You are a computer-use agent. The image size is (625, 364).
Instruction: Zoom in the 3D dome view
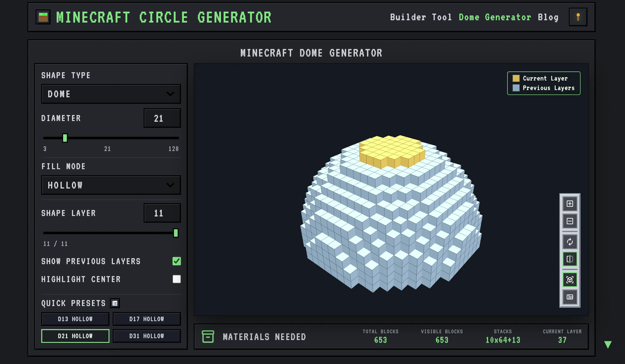[570, 204]
